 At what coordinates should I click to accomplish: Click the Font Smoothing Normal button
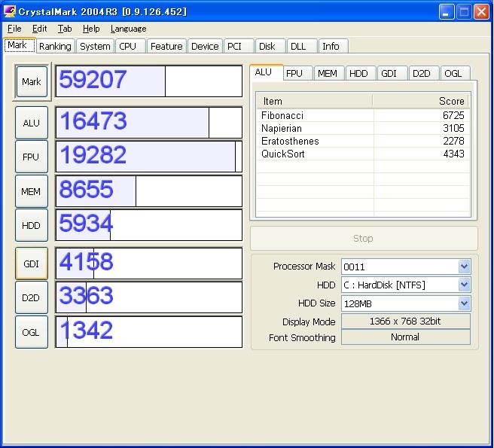click(x=406, y=337)
